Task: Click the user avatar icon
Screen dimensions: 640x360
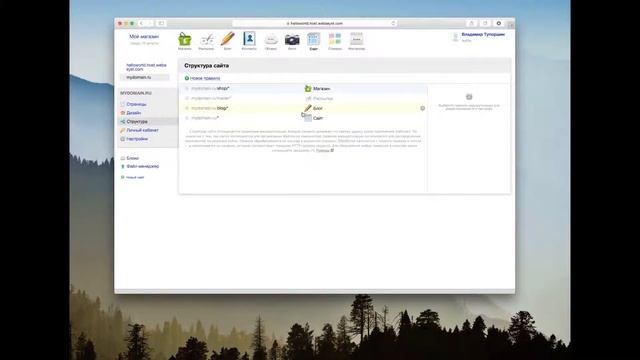Action: [x=456, y=37]
